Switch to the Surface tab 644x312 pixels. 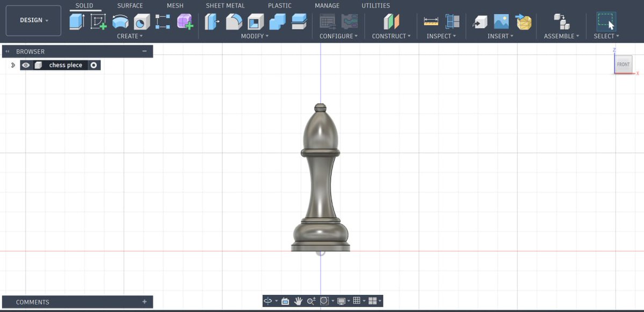tap(130, 6)
